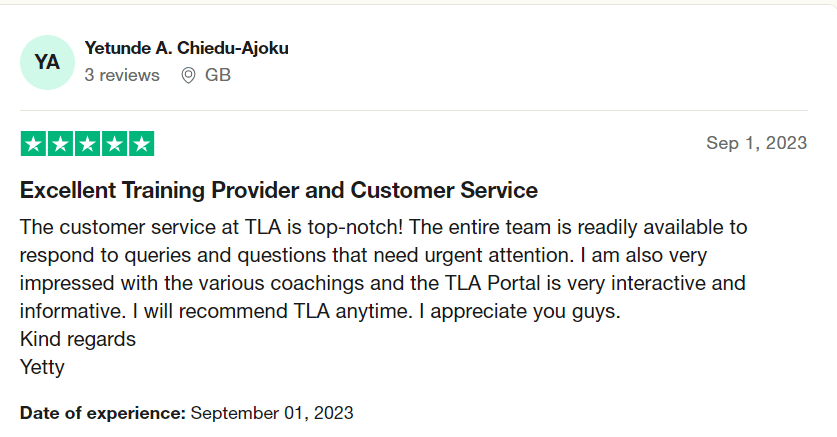
Task: Open Yetunde A. Chiedu-Ajoku's profile name
Action: (x=186, y=48)
